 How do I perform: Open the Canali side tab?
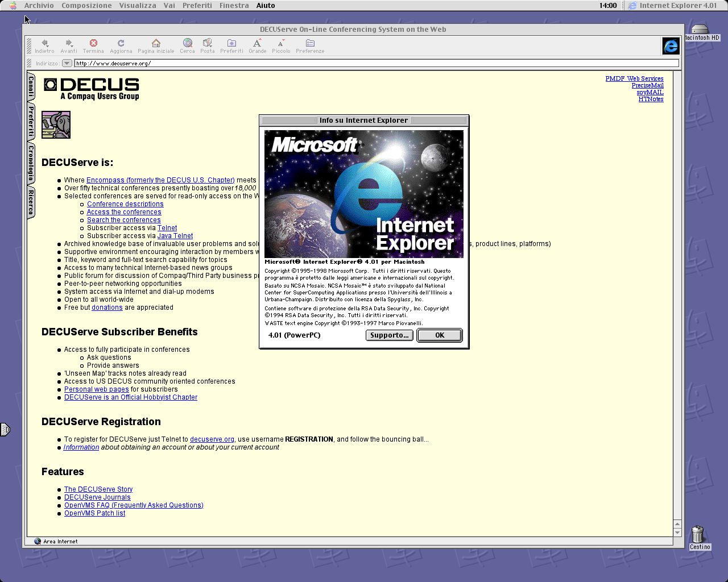point(31,87)
